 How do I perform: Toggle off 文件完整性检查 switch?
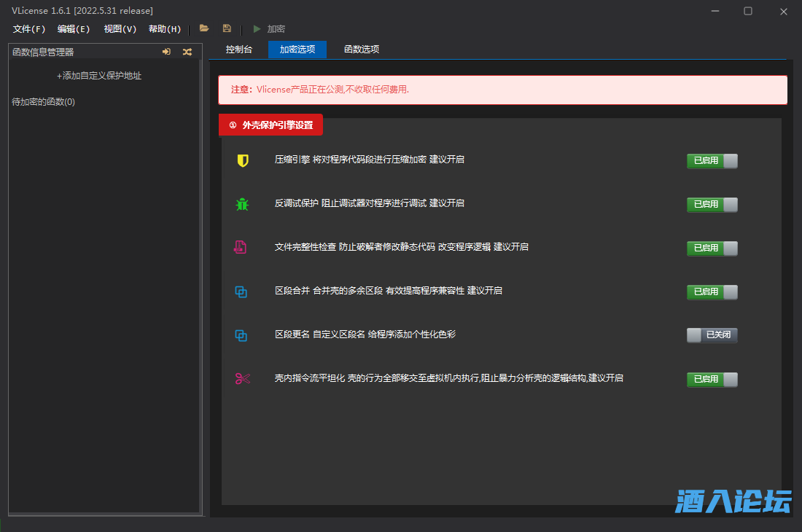712,249
